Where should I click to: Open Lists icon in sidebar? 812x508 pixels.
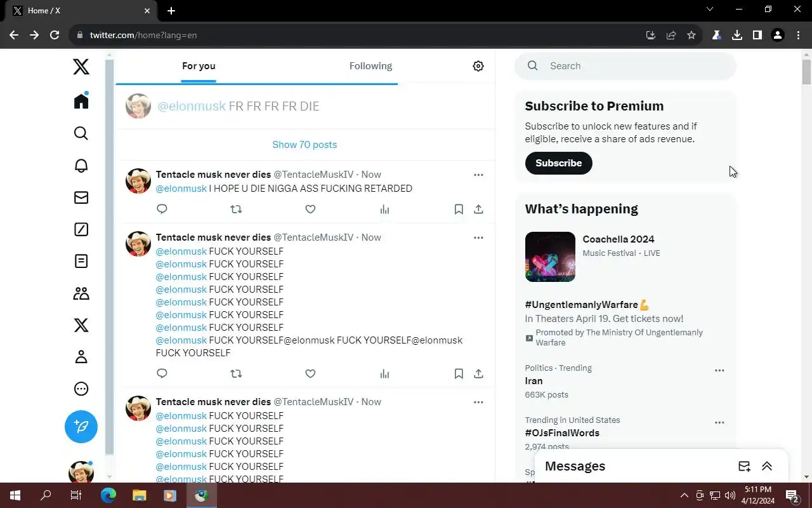pyautogui.click(x=81, y=261)
